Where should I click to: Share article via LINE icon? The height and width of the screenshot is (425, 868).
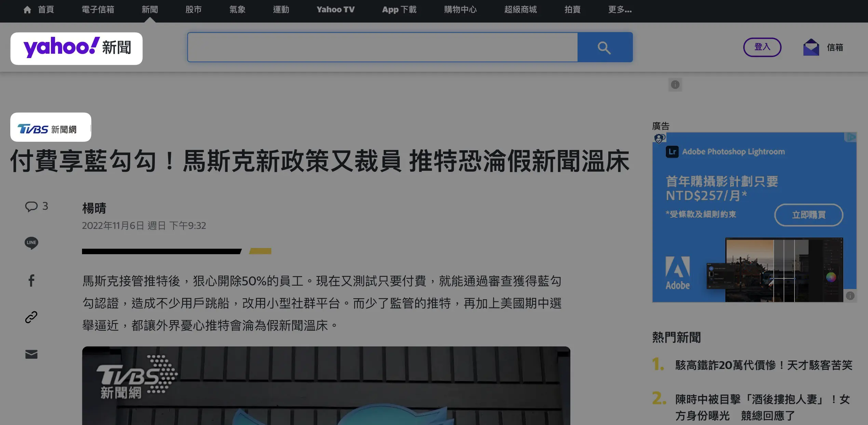[31, 243]
